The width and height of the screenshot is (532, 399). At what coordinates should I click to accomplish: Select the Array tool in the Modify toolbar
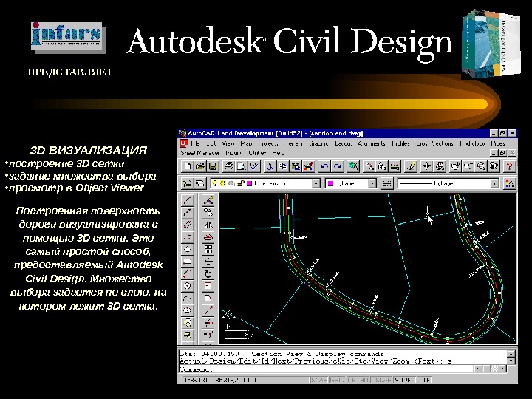[x=208, y=250]
